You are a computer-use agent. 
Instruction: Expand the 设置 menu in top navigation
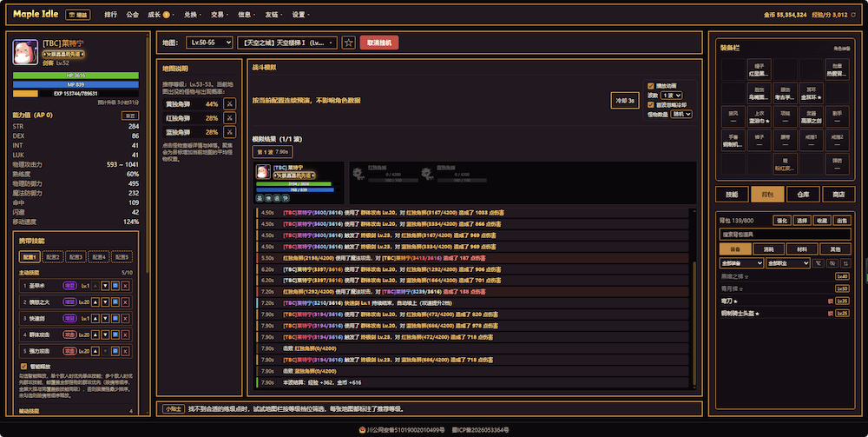[301, 15]
